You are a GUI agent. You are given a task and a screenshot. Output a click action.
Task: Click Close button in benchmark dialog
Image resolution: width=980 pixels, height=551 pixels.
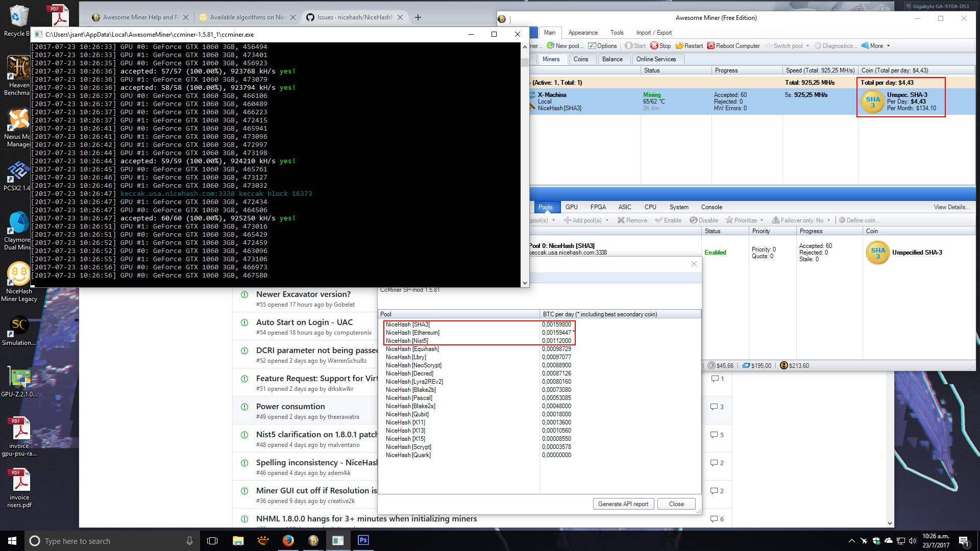pyautogui.click(x=676, y=504)
